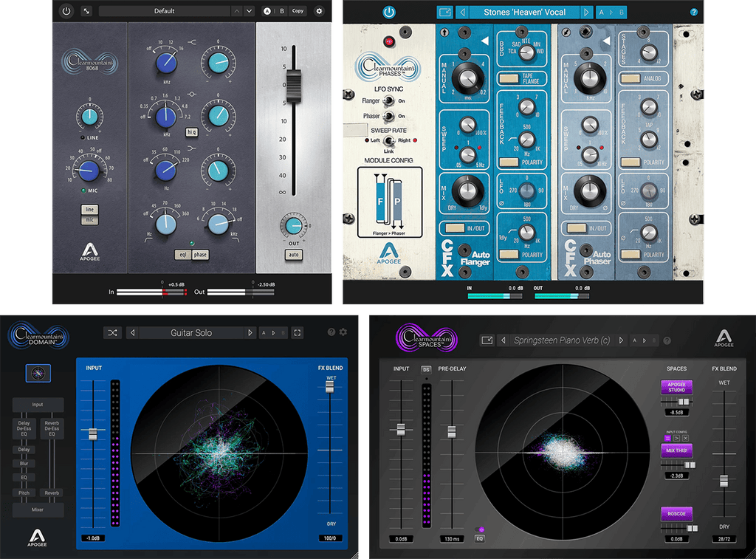Image resolution: width=756 pixels, height=559 pixels.
Task: Select the Roscoe space button
Action: [676, 514]
